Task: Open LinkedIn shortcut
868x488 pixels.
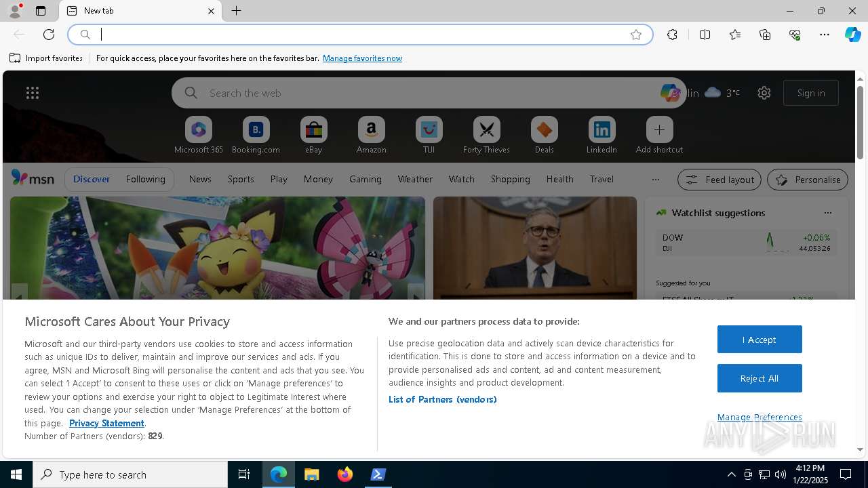Action: pyautogui.click(x=601, y=136)
